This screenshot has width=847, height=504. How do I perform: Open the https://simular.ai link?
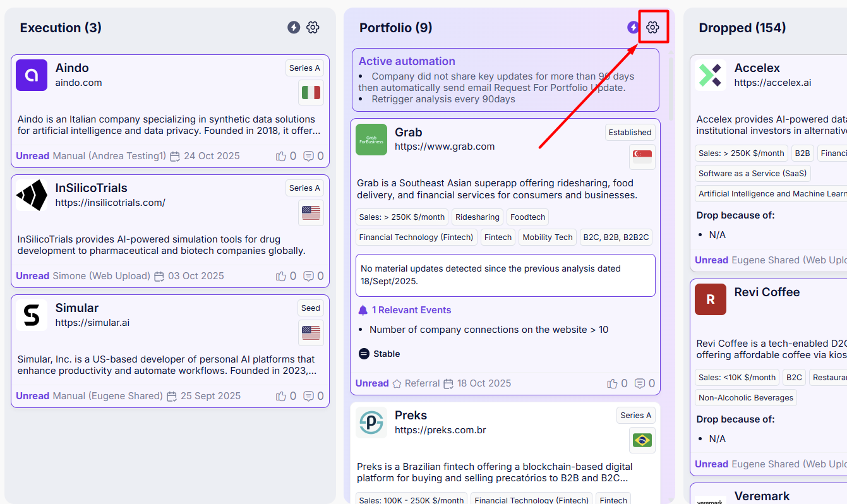92,323
